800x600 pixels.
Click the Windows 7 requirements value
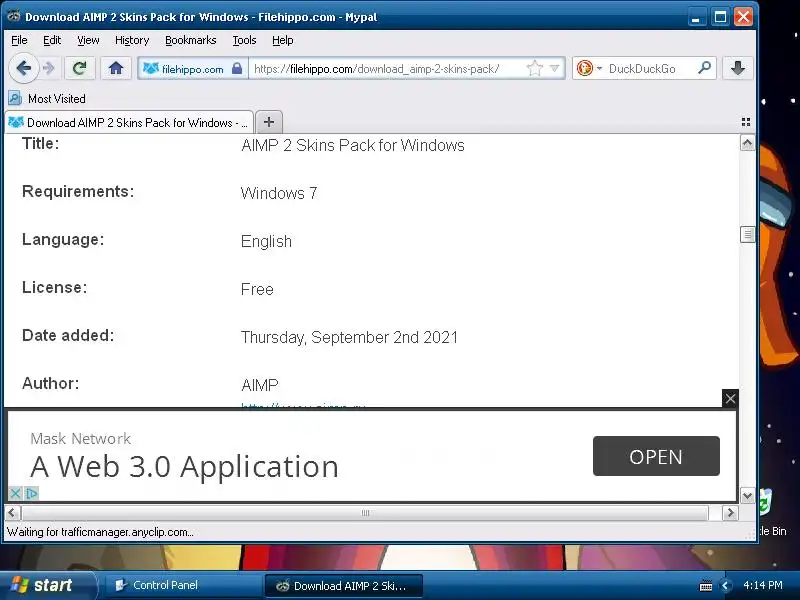(279, 193)
